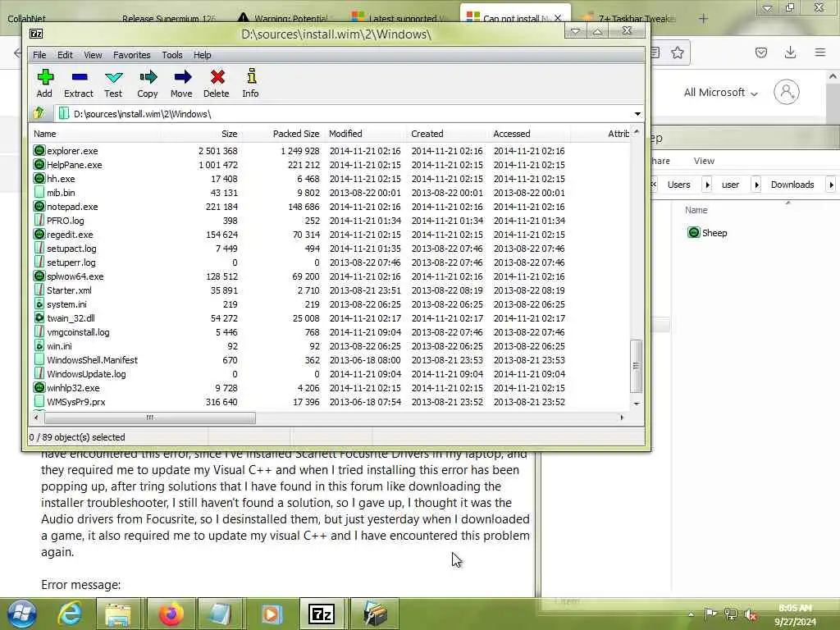Image resolution: width=840 pixels, height=630 pixels.
Task: Open Firefox downloads arrow icon
Action: click(790, 52)
